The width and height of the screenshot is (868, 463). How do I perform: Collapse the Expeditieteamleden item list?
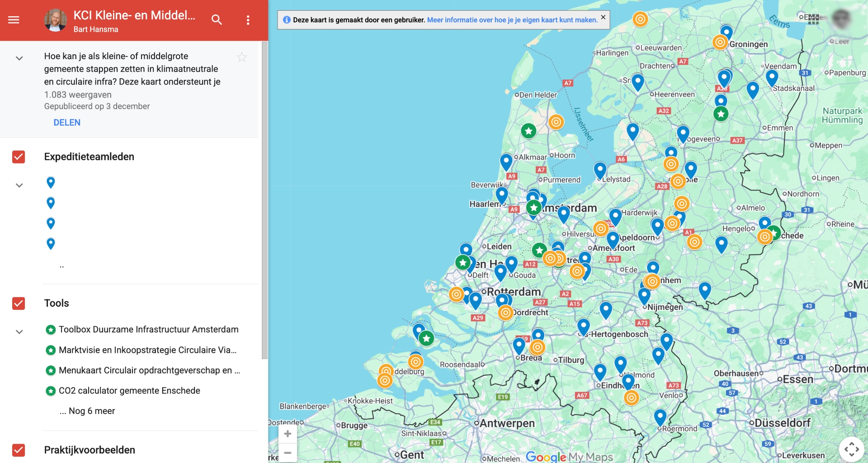(x=19, y=185)
